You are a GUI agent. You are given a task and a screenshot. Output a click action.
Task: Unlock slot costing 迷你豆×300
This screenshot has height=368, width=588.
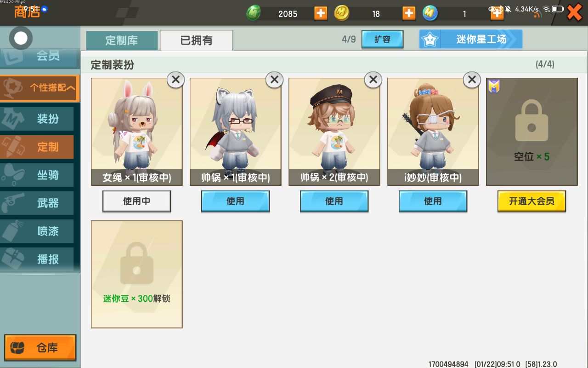pyautogui.click(x=137, y=274)
